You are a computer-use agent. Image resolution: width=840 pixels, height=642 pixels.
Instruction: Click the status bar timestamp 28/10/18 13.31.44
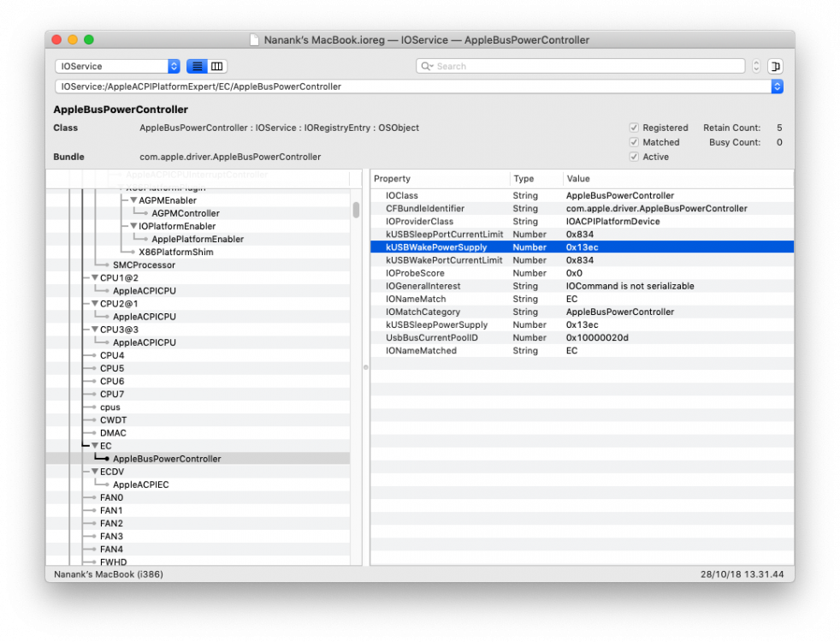coord(742,574)
